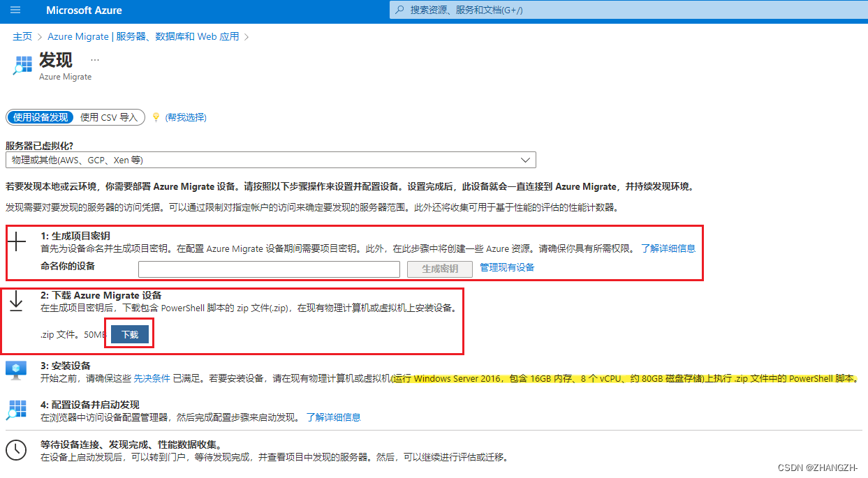Click the plus icon for step 1
Screen dimensions: 868x478
(x=16, y=241)
